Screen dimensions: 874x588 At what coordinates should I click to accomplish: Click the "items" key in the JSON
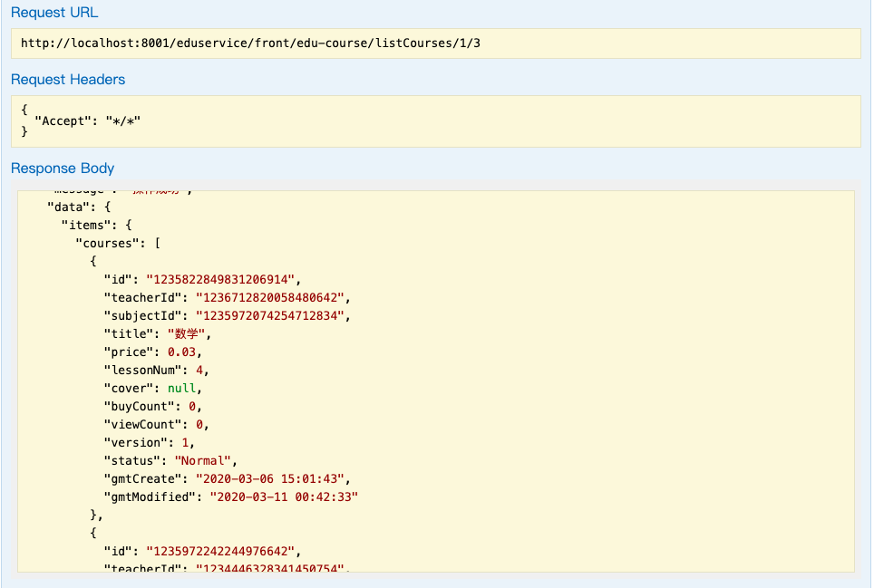point(88,225)
